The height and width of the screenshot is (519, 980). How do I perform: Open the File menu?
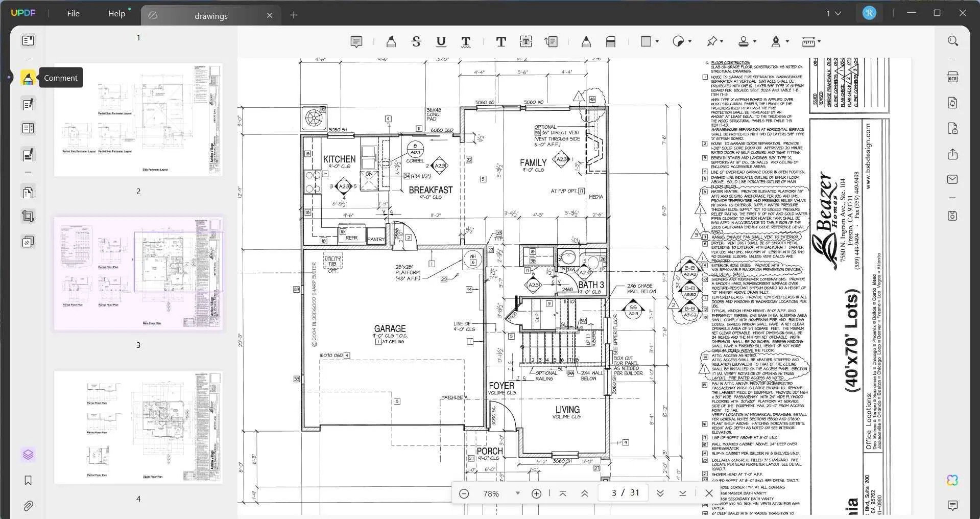click(x=73, y=14)
